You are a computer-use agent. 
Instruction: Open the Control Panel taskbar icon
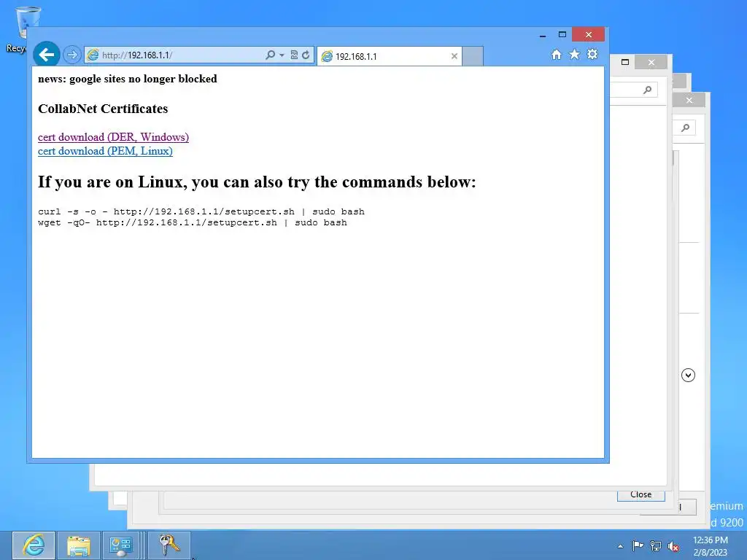pos(121,545)
